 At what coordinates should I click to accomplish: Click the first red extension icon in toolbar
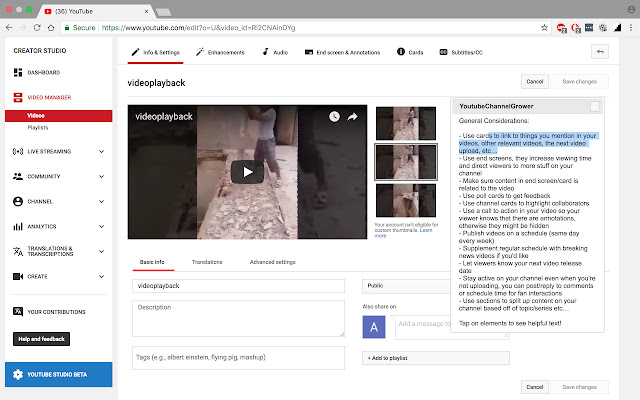coord(562,28)
